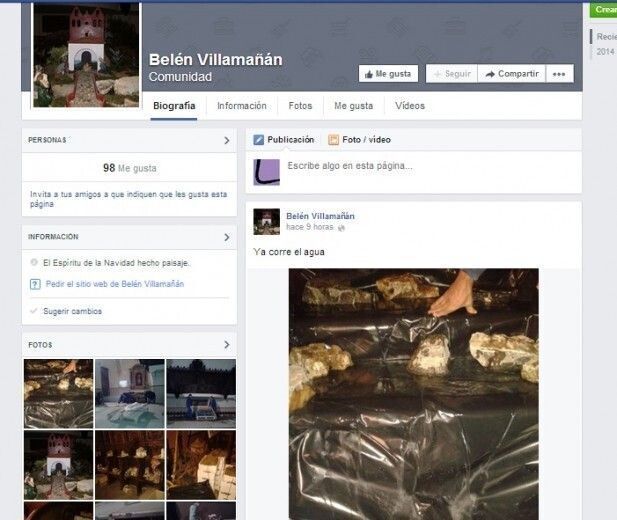Open the Fotos thumbnail with stacked white boxes
The image size is (617, 520).
coord(201,465)
